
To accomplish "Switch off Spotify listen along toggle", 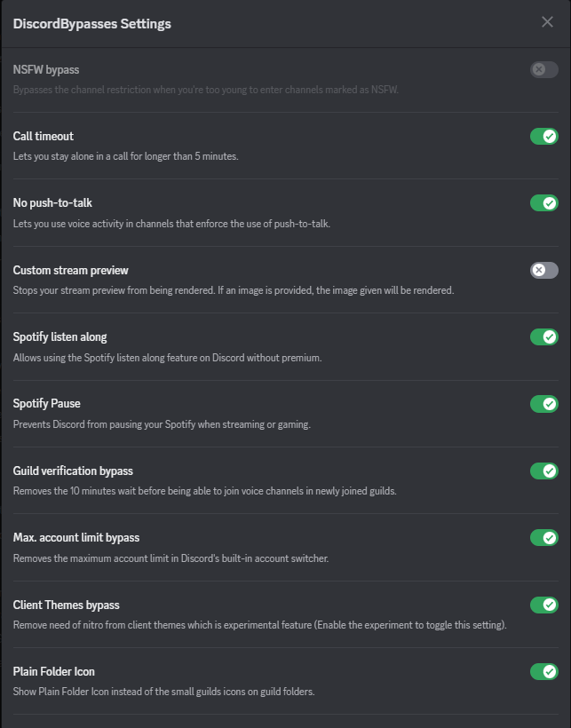I will click(x=544, y=337).
